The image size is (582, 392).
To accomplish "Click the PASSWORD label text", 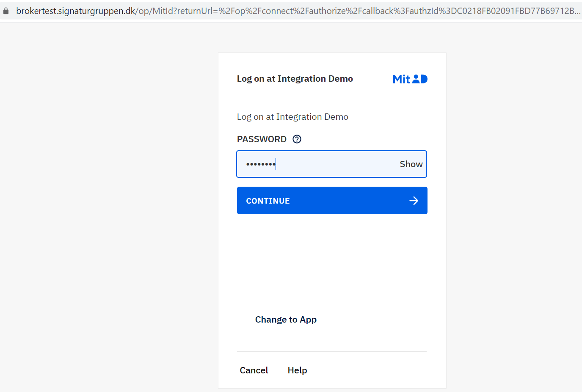I will click(x=262, y=139).
